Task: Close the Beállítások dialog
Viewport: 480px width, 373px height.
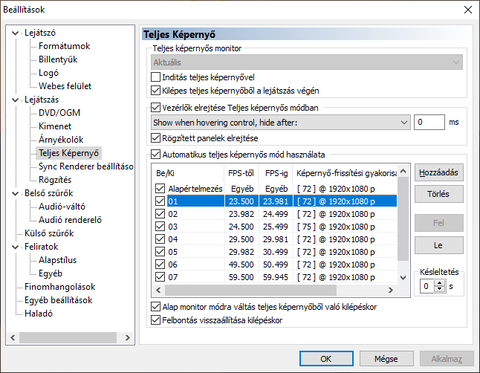Action: [x=468, y=10]
